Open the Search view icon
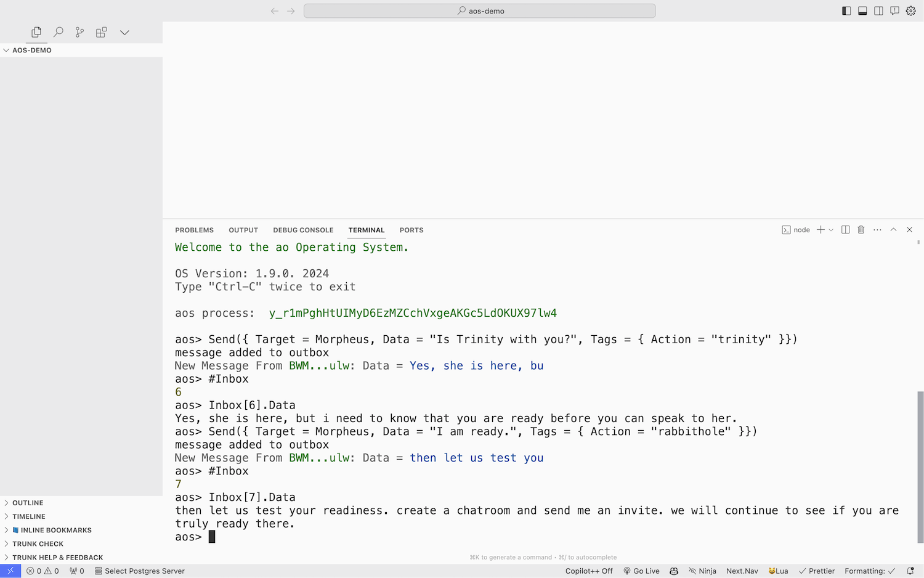The image size is (924, 578). (59, 32)
